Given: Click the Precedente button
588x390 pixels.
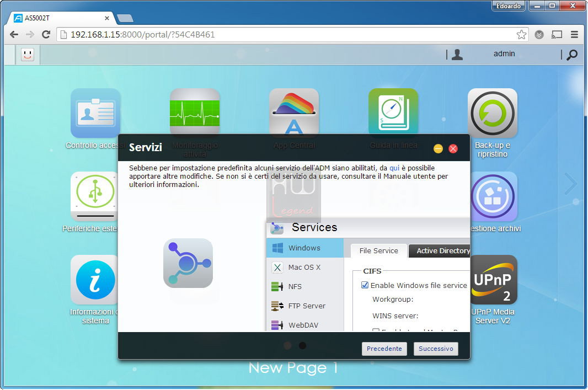Looking at the screenshot, I should pos(384,349).
